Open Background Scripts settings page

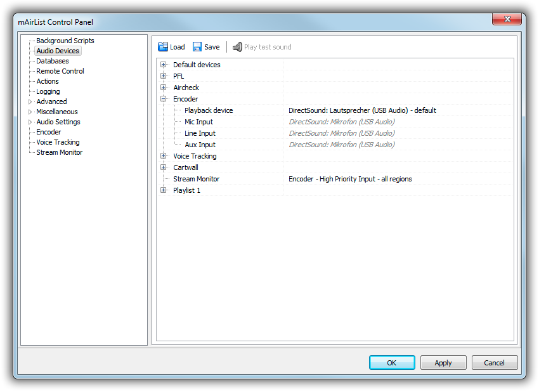[x=65, y=41]
